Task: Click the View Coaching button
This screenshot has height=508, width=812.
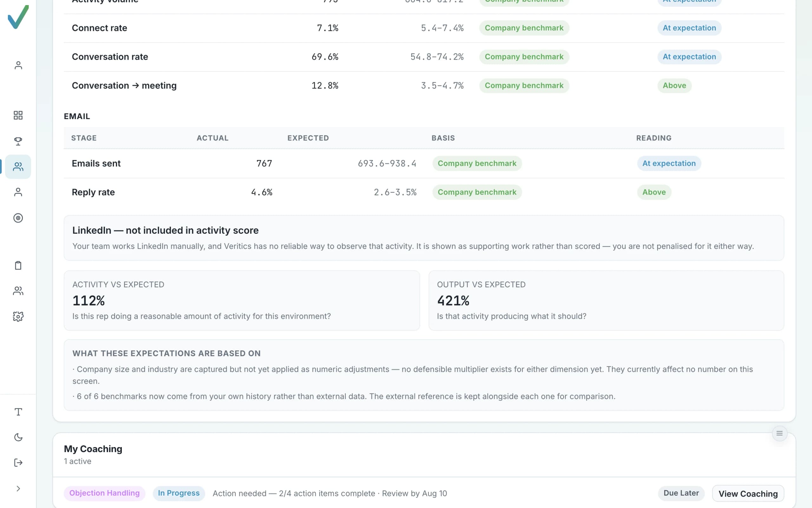Action: pyautogui.click(x=748, y=493)
